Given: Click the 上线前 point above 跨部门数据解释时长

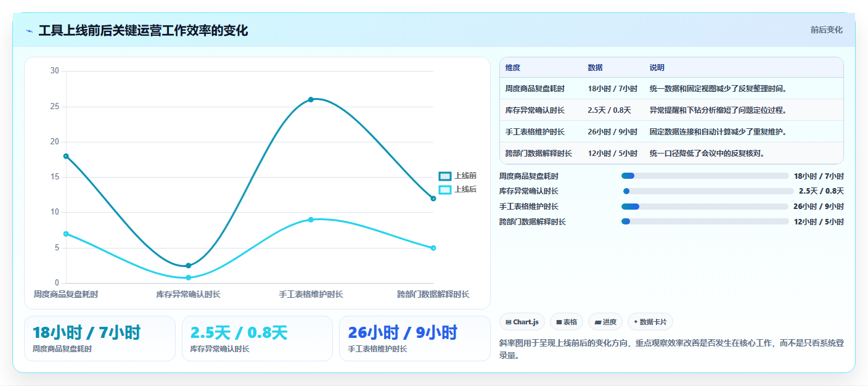Looking at the screenshot, I should 433,199.
